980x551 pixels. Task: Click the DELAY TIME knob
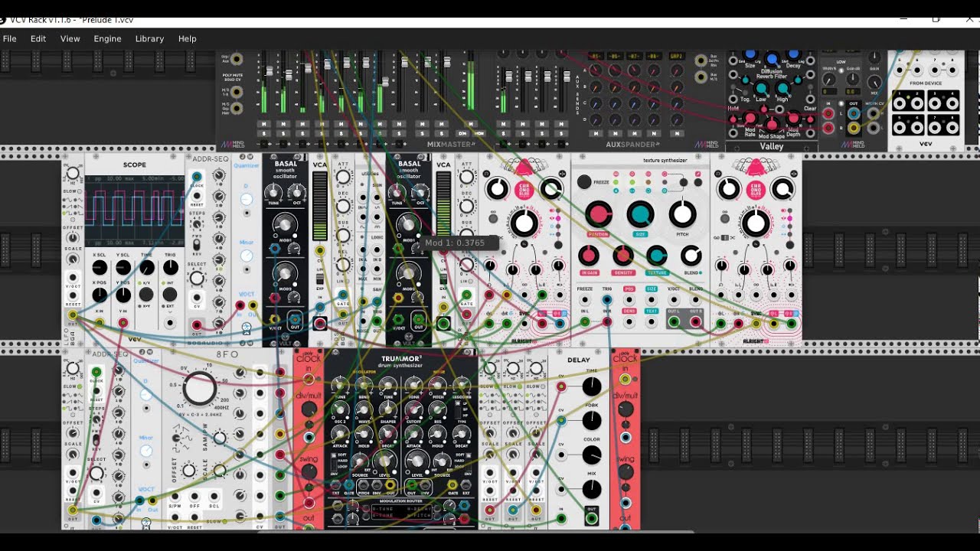click(x=592, y=387)
